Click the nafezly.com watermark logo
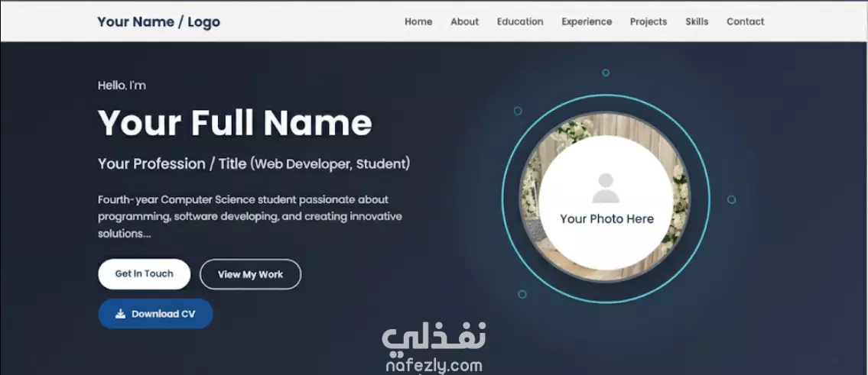Viewport: 868px width, 375px height. (434, 348)
